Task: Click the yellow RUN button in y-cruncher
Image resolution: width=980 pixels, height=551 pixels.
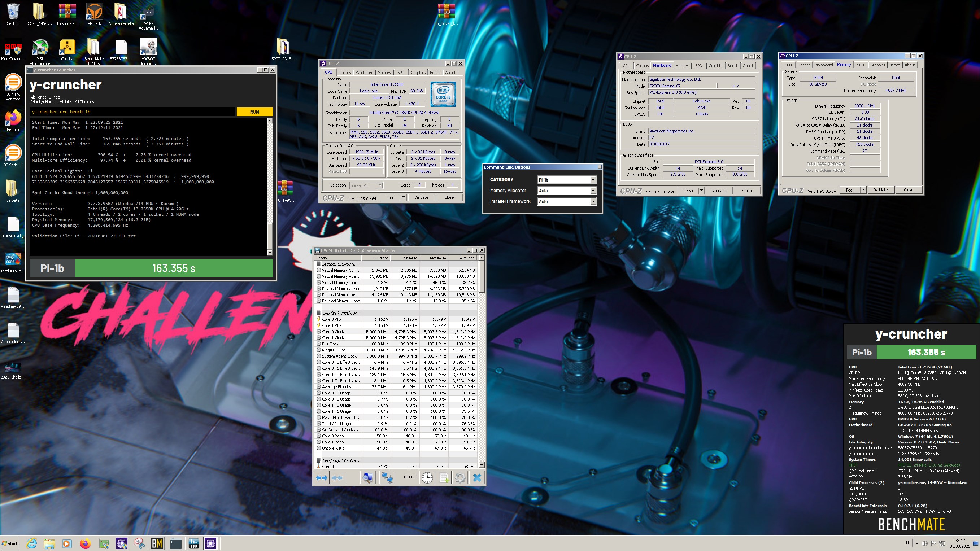Action: click(254, 112)
